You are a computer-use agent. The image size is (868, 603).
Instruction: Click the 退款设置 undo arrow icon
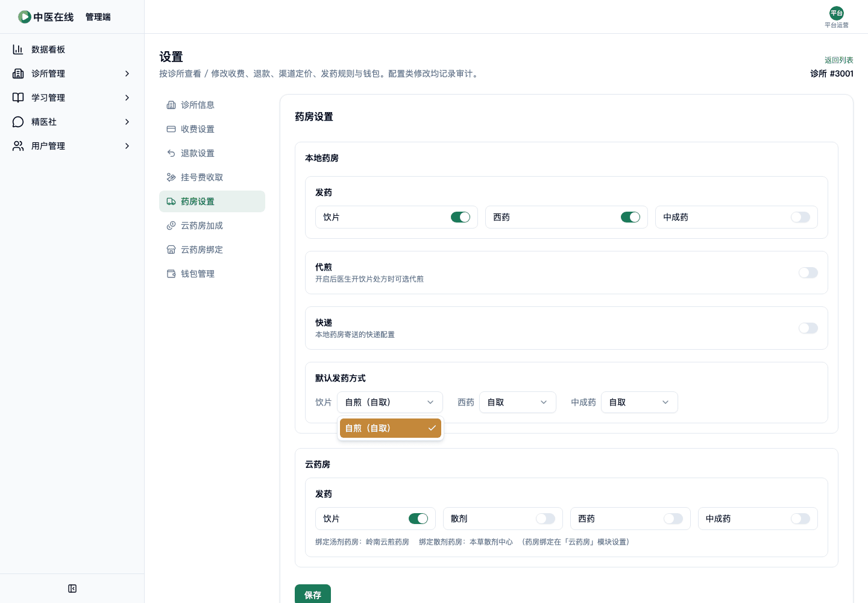[171, 153]
